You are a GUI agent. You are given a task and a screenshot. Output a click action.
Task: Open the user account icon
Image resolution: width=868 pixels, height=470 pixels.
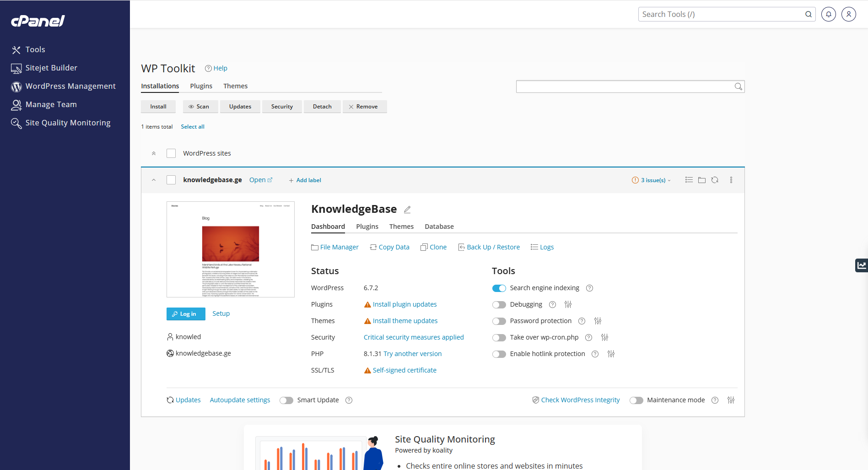848,14
